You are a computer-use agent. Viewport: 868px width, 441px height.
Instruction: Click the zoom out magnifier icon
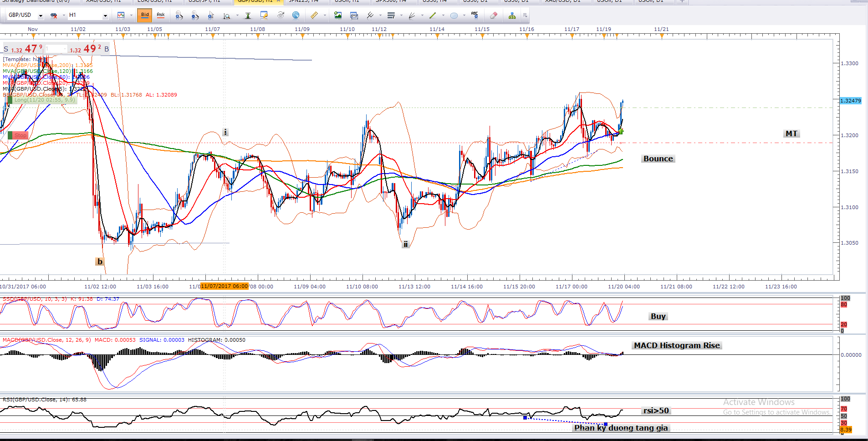(x=195, y=15)
